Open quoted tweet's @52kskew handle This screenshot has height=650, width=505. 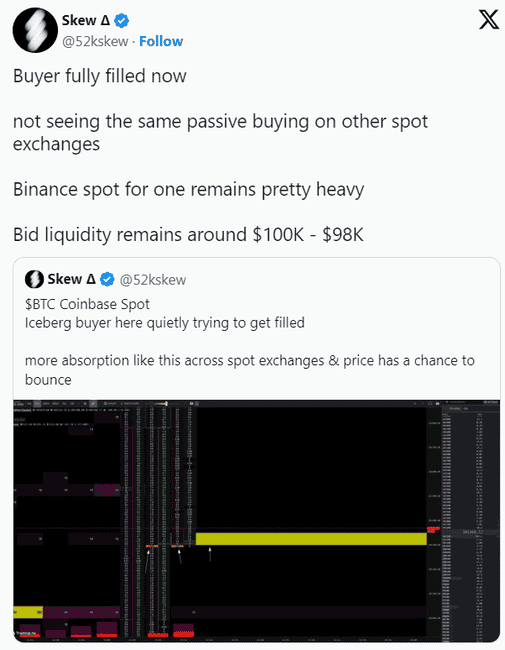(153, 280)
